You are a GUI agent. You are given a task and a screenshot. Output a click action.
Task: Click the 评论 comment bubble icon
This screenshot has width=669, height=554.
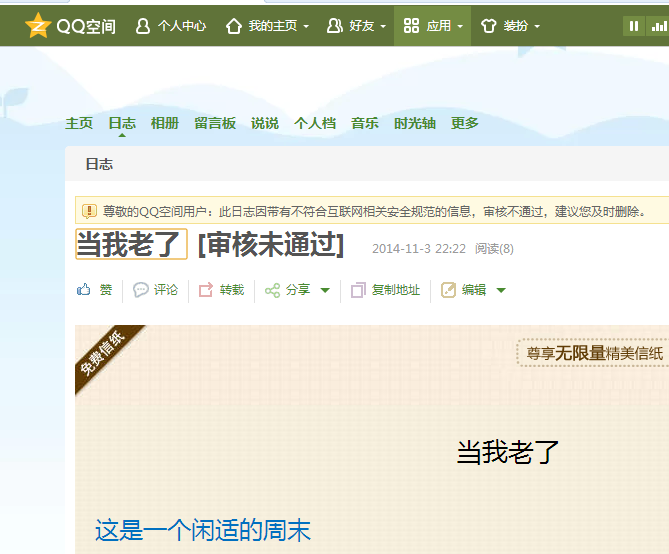[141, 290]
